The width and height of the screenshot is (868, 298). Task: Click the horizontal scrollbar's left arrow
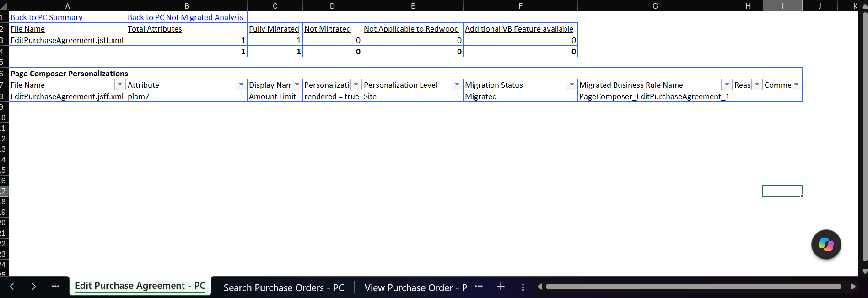point(540,287)
